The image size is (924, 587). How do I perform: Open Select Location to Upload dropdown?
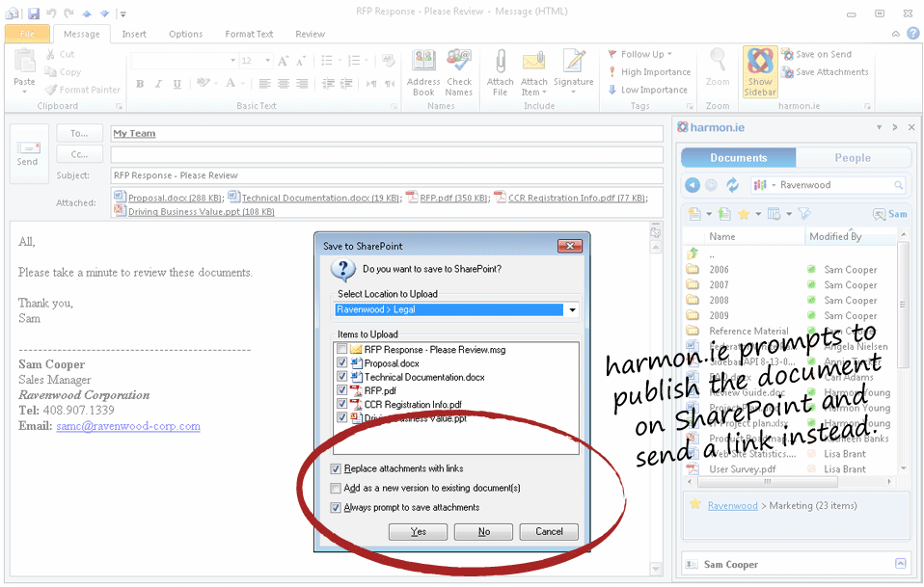click(572, 309)
